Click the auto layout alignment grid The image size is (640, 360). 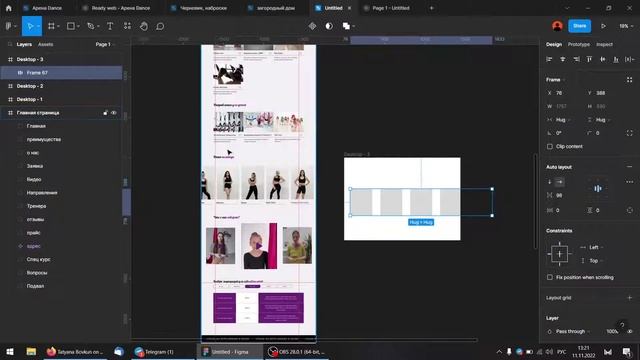[x=598, y=189]
